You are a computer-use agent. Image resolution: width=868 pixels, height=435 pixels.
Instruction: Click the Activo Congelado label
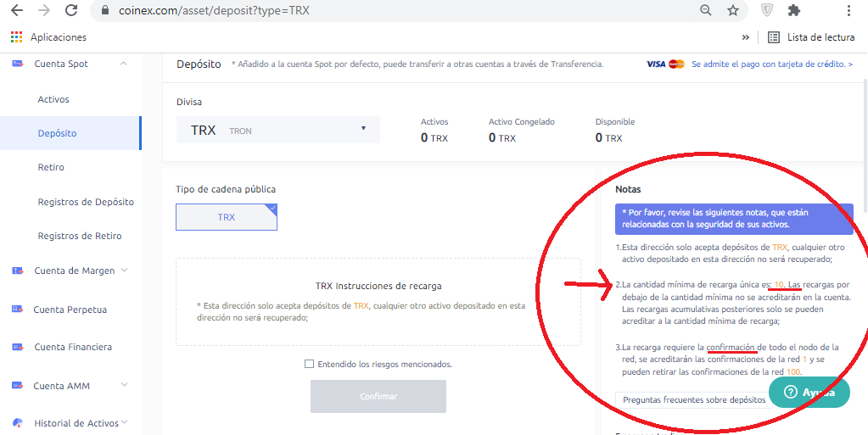pyautogui.click(x=522, y=122)
